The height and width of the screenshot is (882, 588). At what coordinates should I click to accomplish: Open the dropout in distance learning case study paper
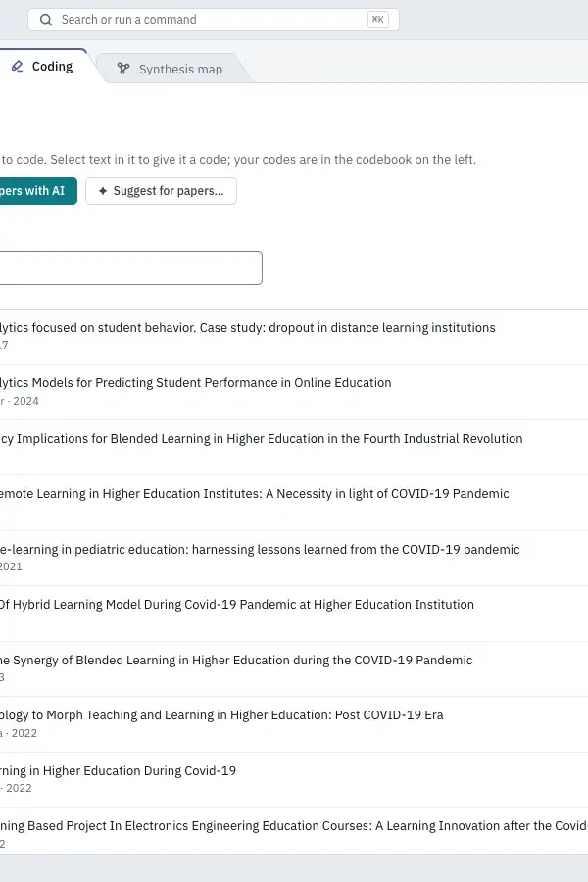294,336
